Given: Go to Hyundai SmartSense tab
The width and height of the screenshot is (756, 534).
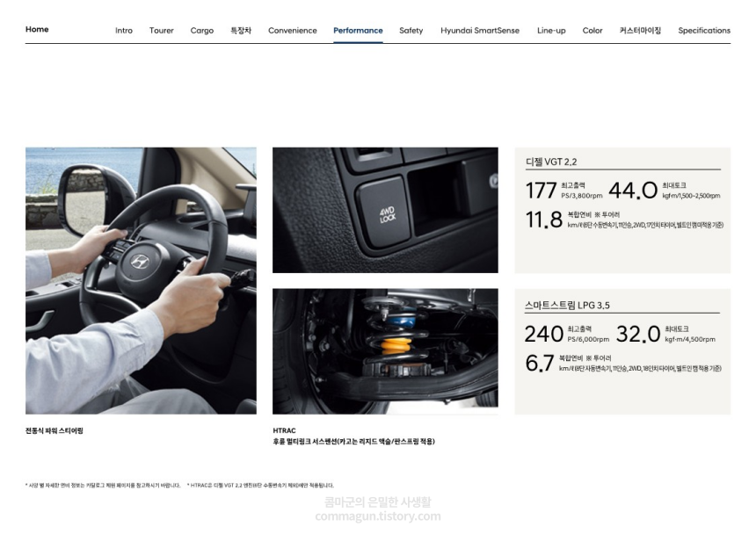Looking at the screenshot, I should point(480,31).
